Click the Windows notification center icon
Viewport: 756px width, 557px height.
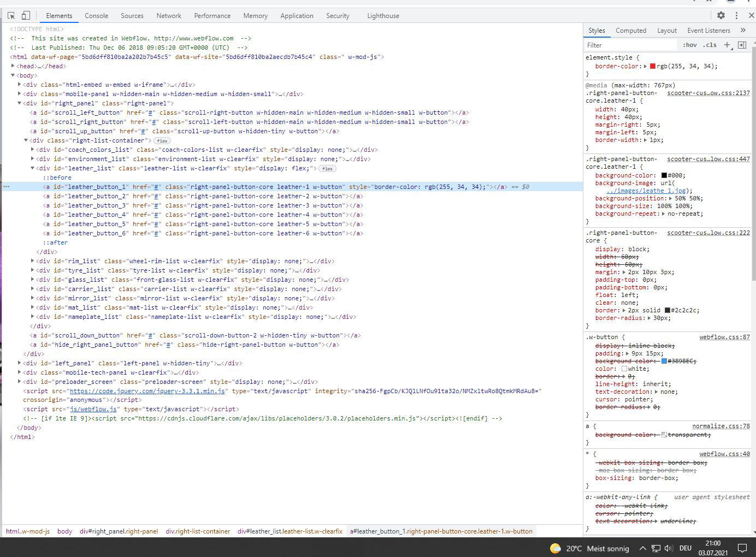coord(742,548)
